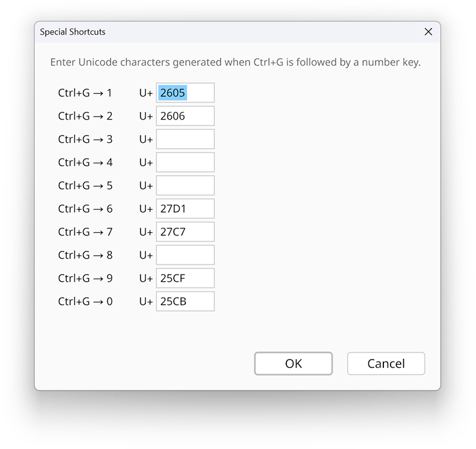Click the "Ctrl+G → 3" label

(85, 139)
